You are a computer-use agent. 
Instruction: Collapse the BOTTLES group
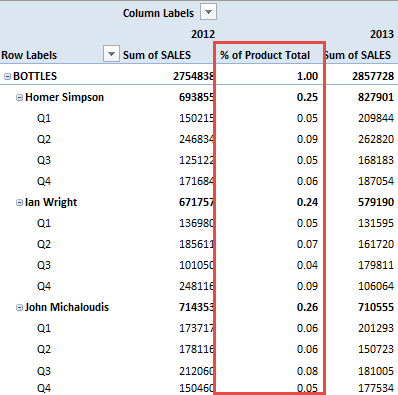(x=7, y=77)
